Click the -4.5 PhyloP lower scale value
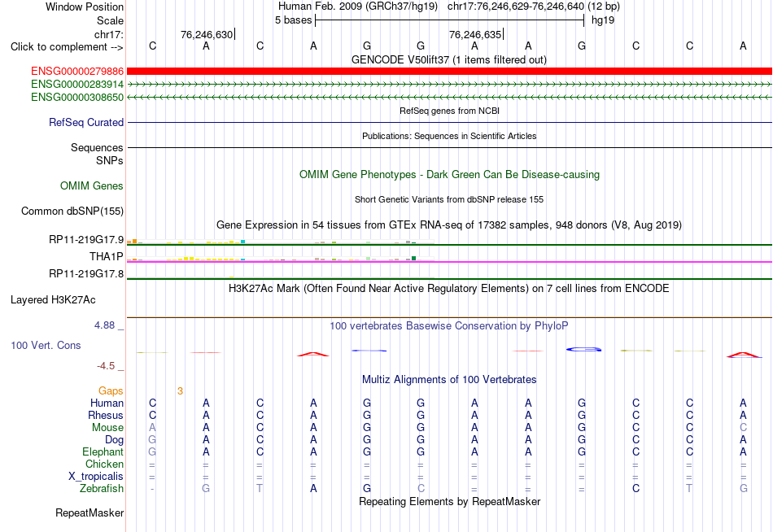Image resolution: width=773 pixels, height=532 pixels. [106, 366]
